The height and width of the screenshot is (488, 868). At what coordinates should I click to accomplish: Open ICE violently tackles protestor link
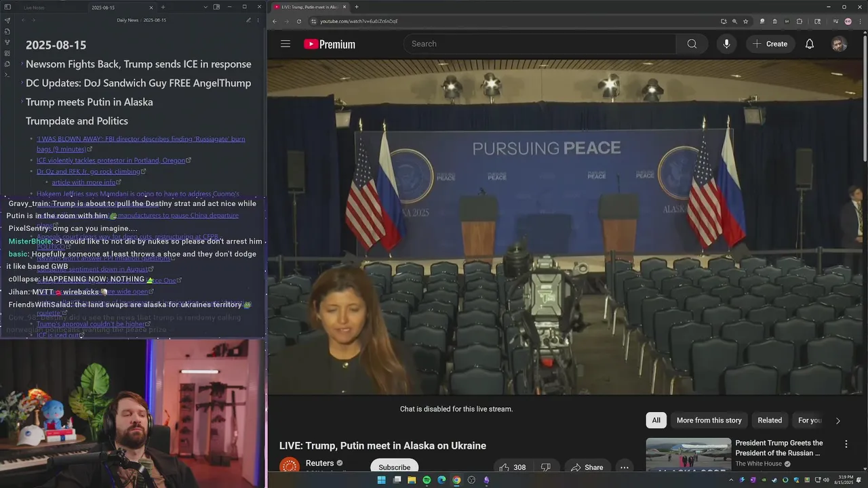114,161
